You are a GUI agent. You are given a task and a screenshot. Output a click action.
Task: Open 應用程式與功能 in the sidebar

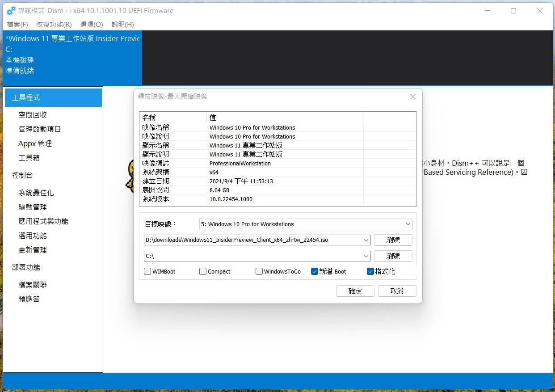[x=43, y=221]
